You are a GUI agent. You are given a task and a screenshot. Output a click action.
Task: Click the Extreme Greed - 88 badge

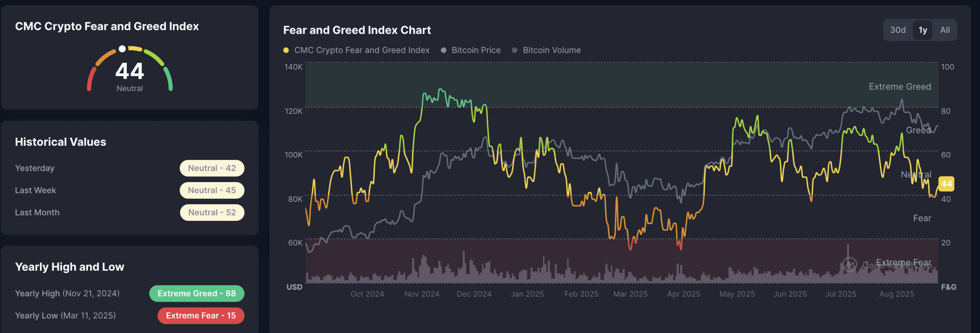click(197, 294)
